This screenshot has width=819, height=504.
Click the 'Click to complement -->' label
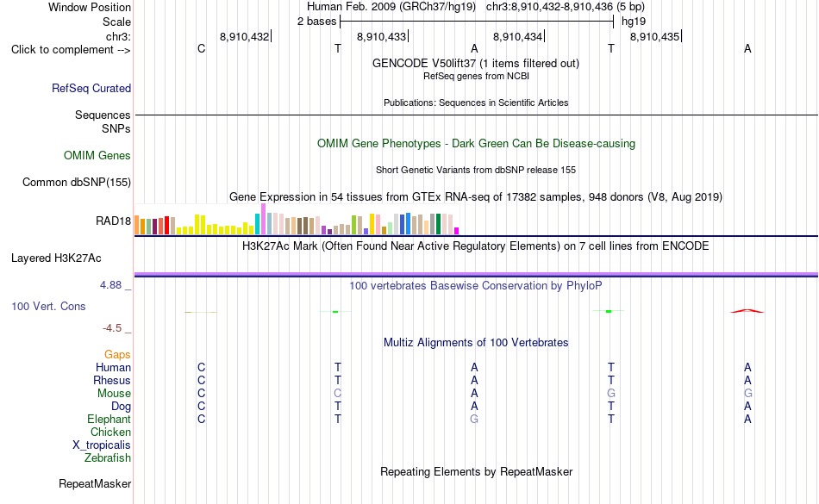pos(71,50)
